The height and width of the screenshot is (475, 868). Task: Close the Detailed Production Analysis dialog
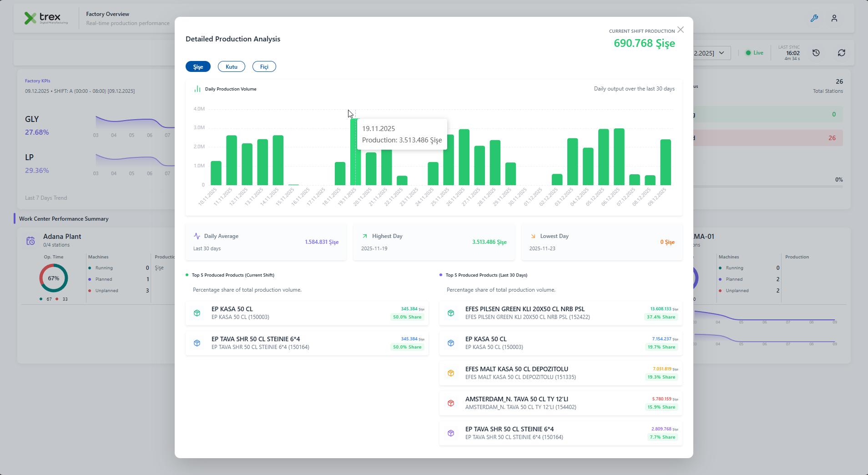[x=681, y=30]
